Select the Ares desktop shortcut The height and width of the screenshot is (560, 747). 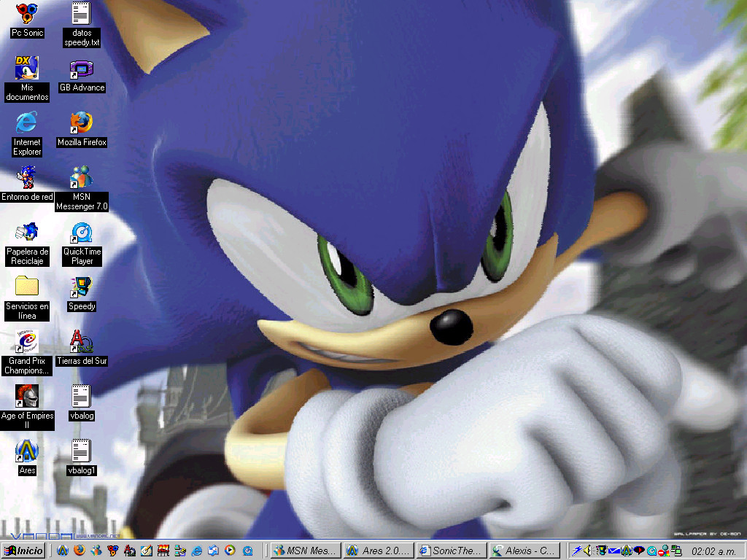point(27,457)
